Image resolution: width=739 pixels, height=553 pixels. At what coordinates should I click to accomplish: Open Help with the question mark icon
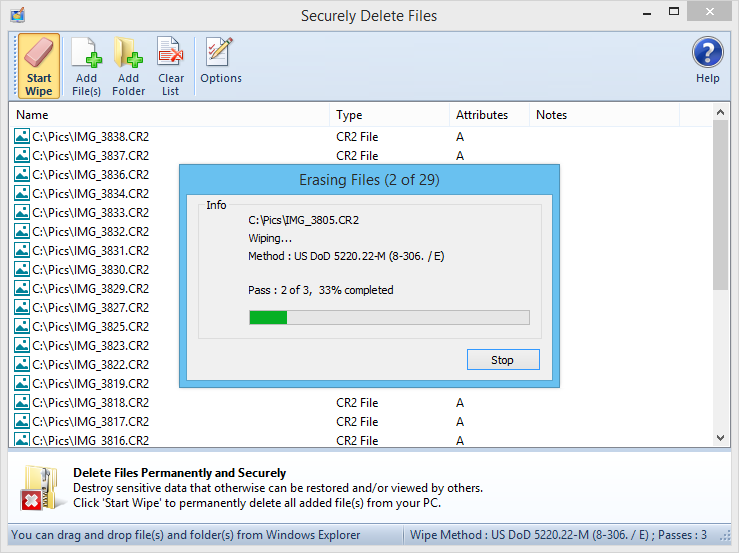pyautogui.click(x=707, y=60)
